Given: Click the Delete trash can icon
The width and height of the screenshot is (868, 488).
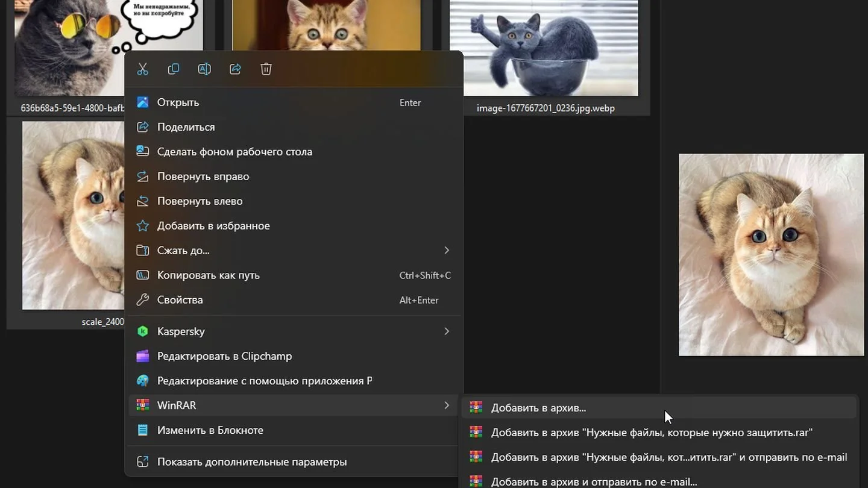Looking at the screenshot, I should 266,69.
